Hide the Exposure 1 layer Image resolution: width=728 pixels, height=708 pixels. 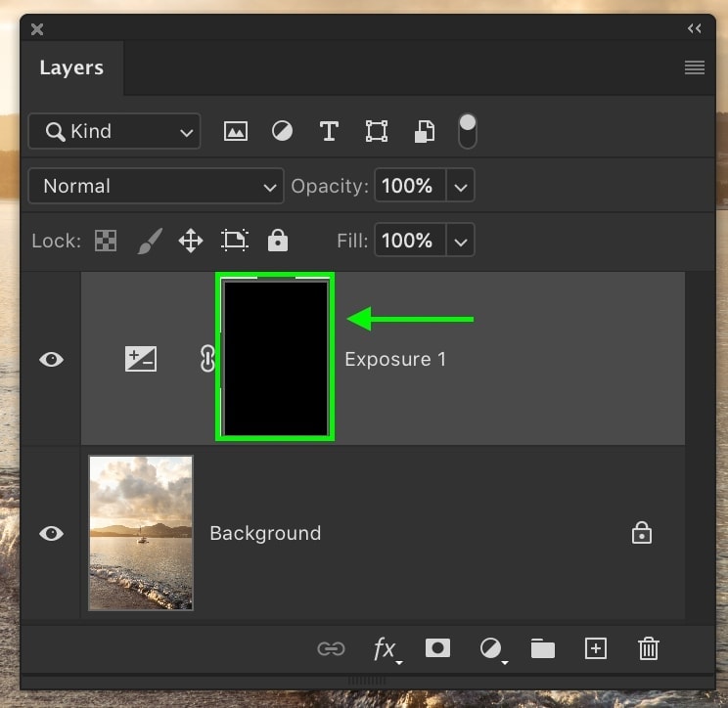coord(52,359)
